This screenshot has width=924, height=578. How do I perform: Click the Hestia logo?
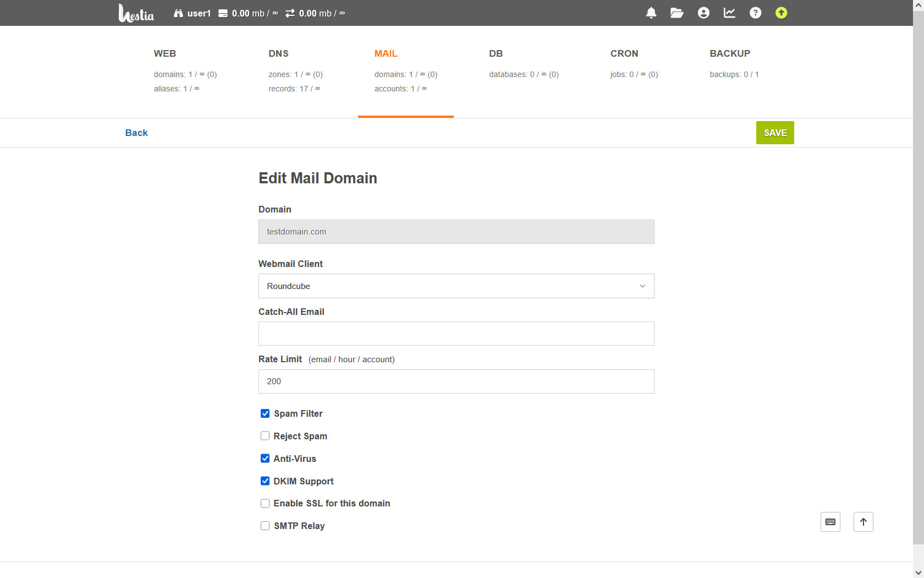click(136, 13)
